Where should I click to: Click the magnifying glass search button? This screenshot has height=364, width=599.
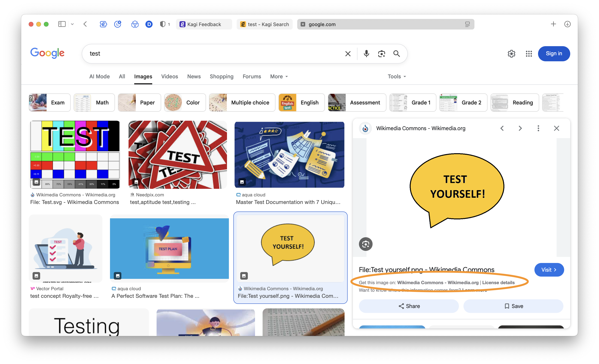396,54
